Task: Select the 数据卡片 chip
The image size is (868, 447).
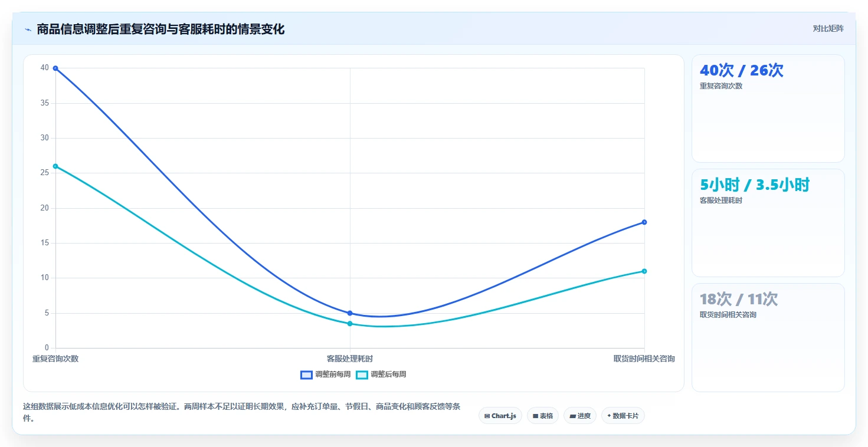Action: tap(623, 416)
